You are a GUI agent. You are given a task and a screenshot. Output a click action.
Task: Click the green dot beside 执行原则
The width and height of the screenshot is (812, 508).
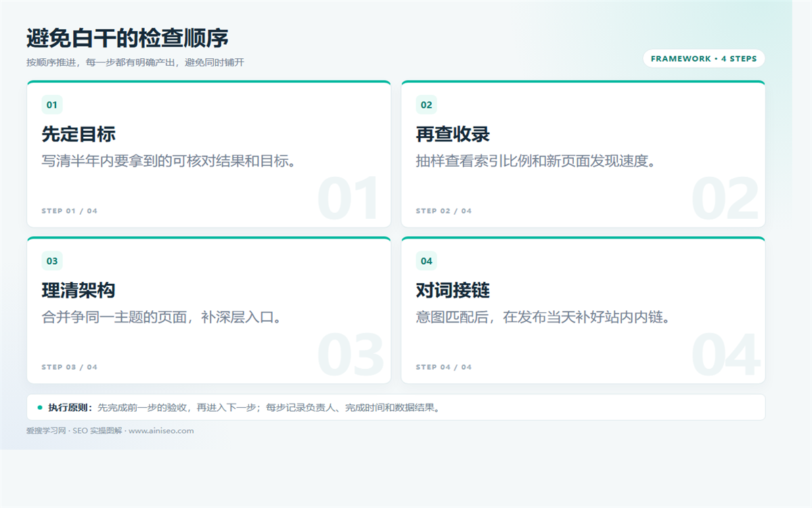[40, 407]
